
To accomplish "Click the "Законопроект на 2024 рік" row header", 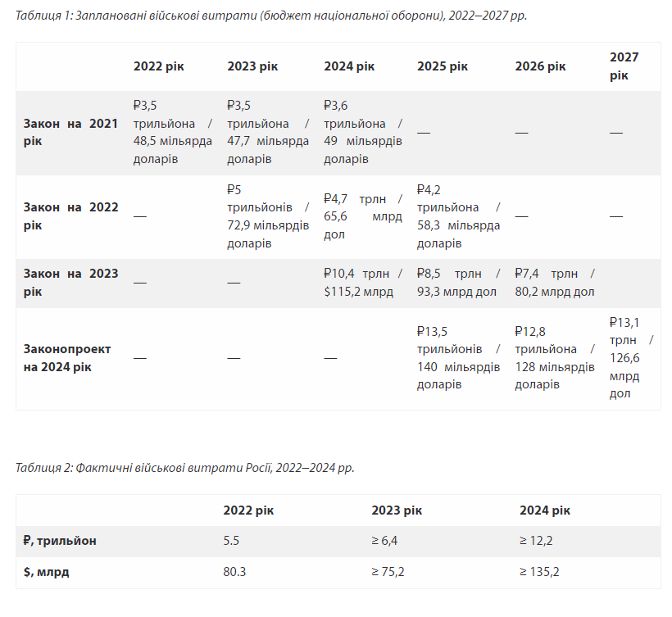I will 67,357.
